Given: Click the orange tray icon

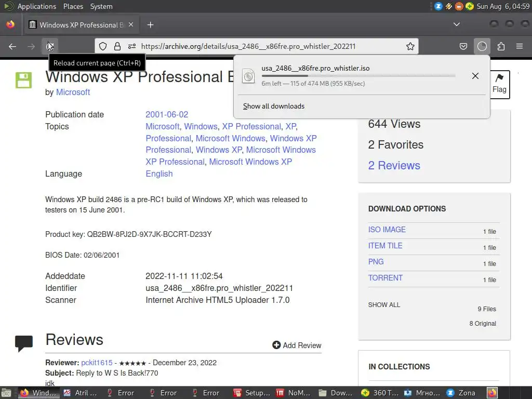Looking at the screenshot, I should [x=459, y=6].
